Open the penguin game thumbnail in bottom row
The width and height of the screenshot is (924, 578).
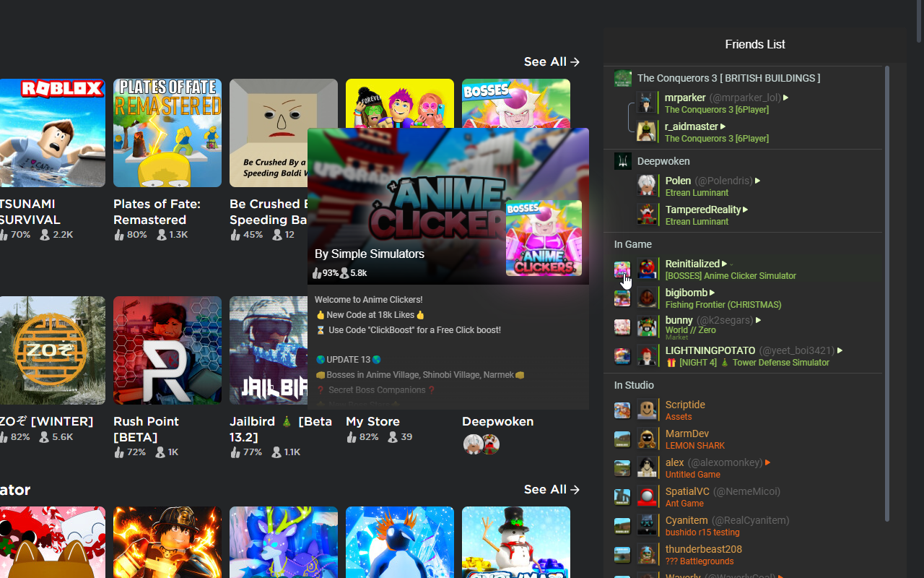[400, 542]
